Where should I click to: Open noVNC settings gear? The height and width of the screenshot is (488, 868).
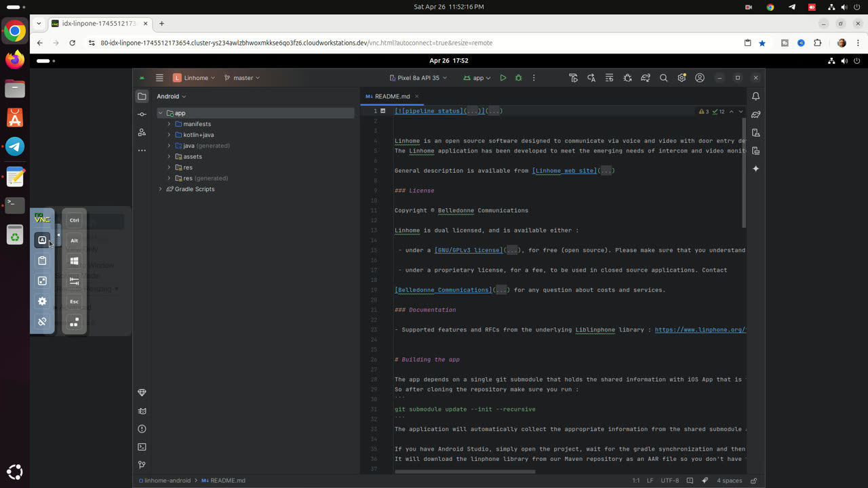click(x=42, y=302)
